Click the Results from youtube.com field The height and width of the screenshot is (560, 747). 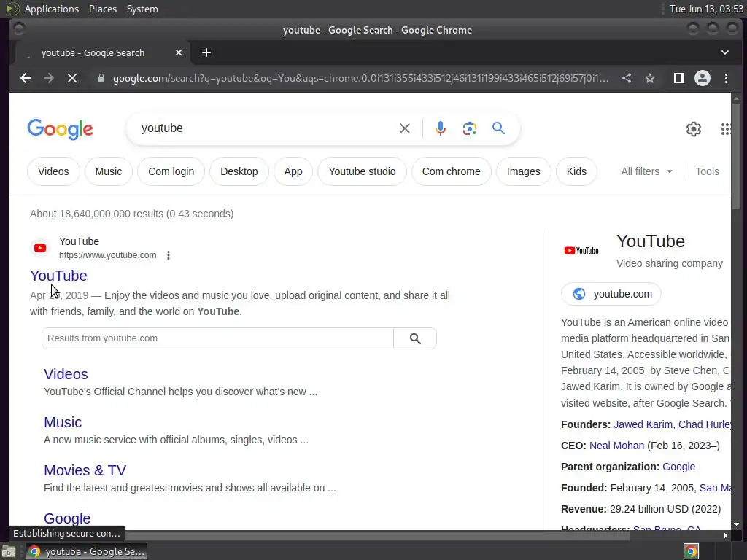click(x=217, y=338)
